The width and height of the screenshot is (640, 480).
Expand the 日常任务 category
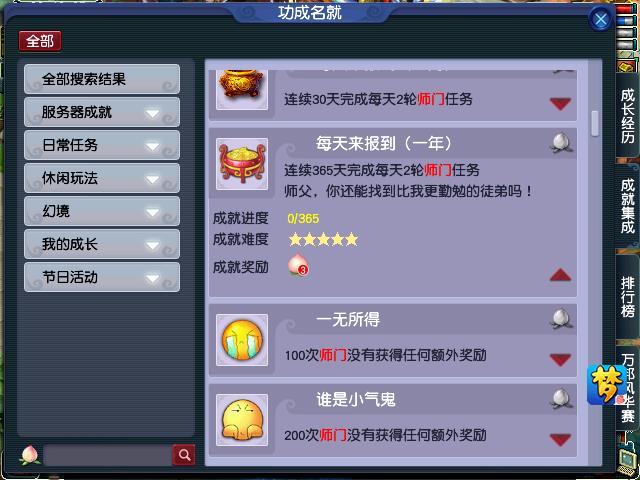tap(102, 145)
